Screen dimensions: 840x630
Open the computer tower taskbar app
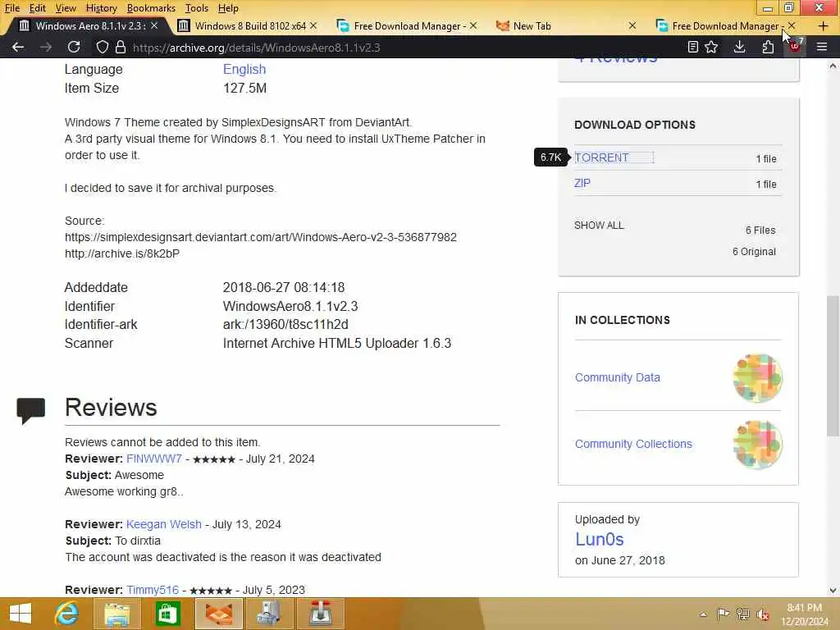coord(269,614)
